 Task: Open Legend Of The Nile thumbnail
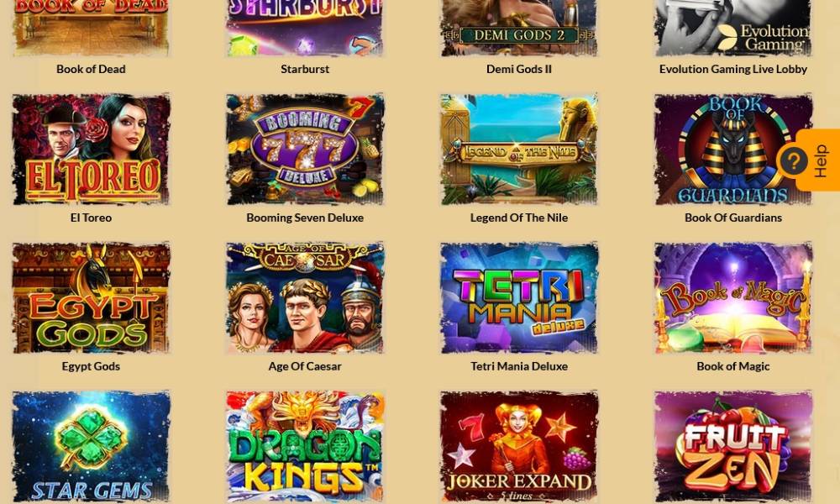[x=519, y=150]
